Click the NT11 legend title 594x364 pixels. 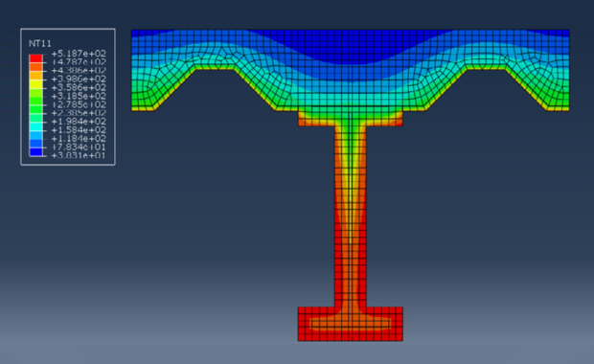pos(40,43)
